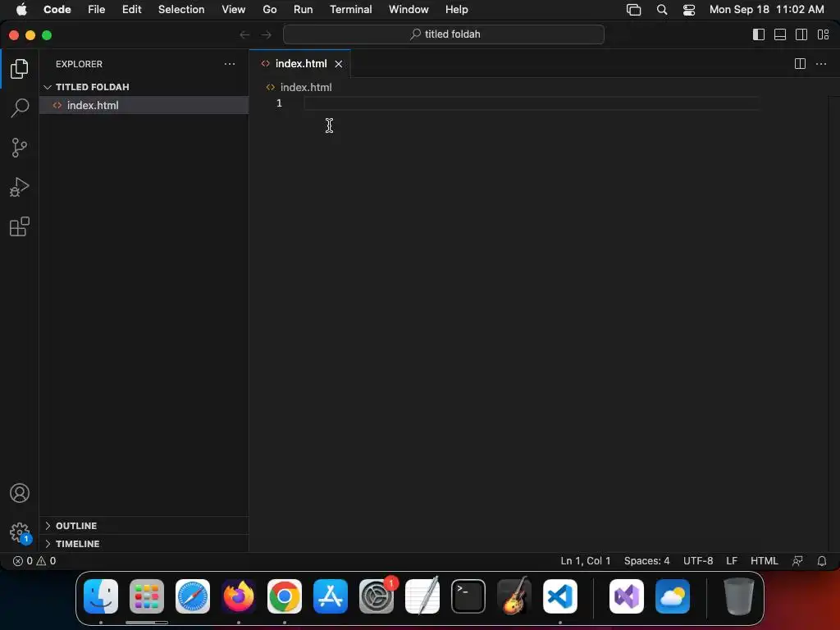This screenshot has width=840, height=630.
Task: Open Visual Studio purple icon in Dock
Action: tap(627, 596)
